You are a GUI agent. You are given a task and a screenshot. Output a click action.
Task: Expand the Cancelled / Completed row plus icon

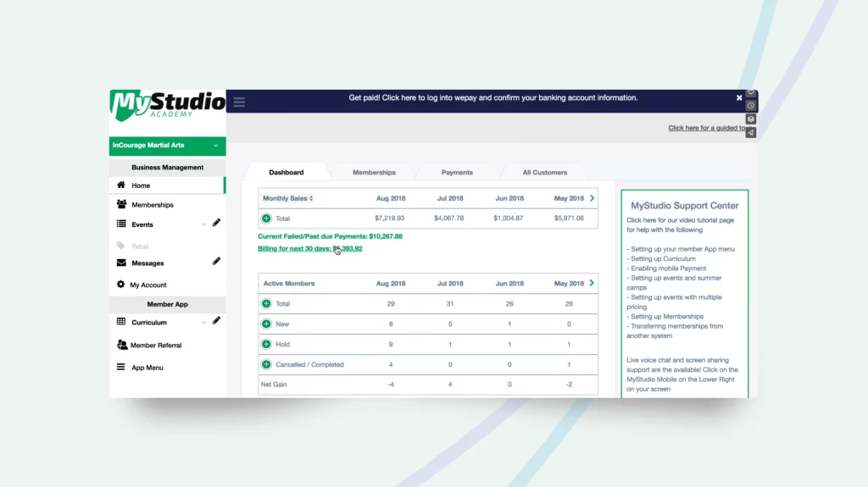[266, 365]
